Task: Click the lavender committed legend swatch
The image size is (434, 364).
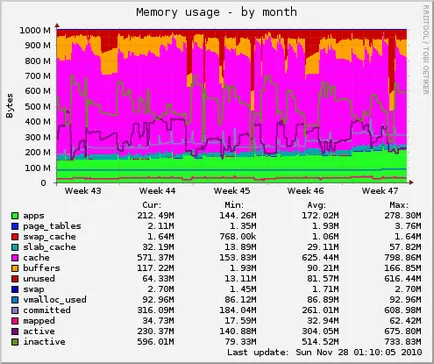Action: pyautogui.click(x=15, y=310)
